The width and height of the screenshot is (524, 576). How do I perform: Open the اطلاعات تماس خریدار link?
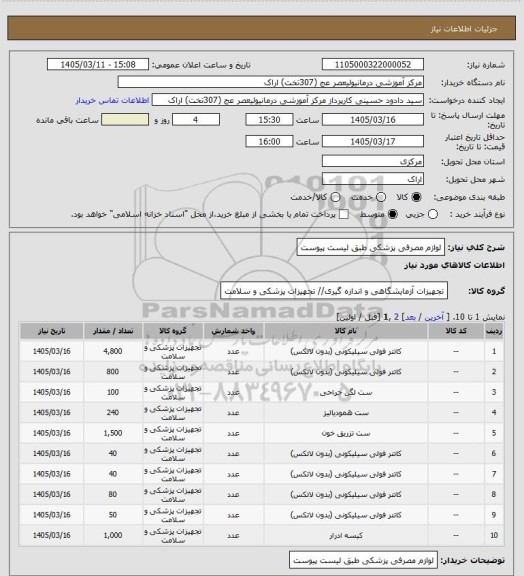tap(112, 100)
